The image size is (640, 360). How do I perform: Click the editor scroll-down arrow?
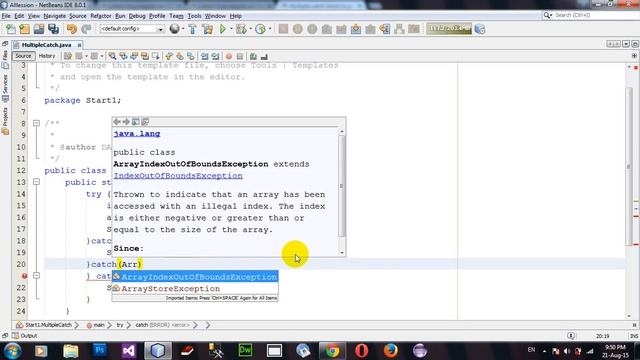(x=629, y=316)
